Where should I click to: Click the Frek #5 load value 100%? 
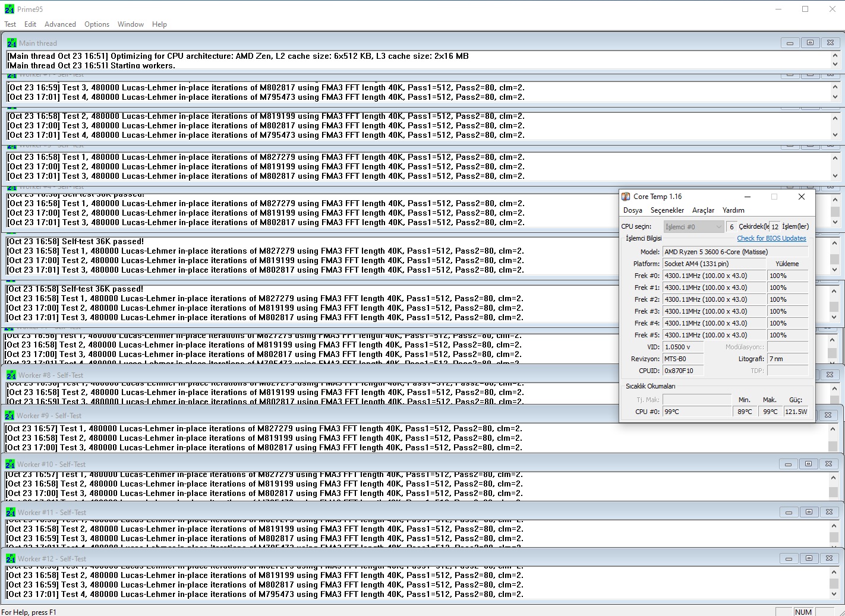[788, 335]
